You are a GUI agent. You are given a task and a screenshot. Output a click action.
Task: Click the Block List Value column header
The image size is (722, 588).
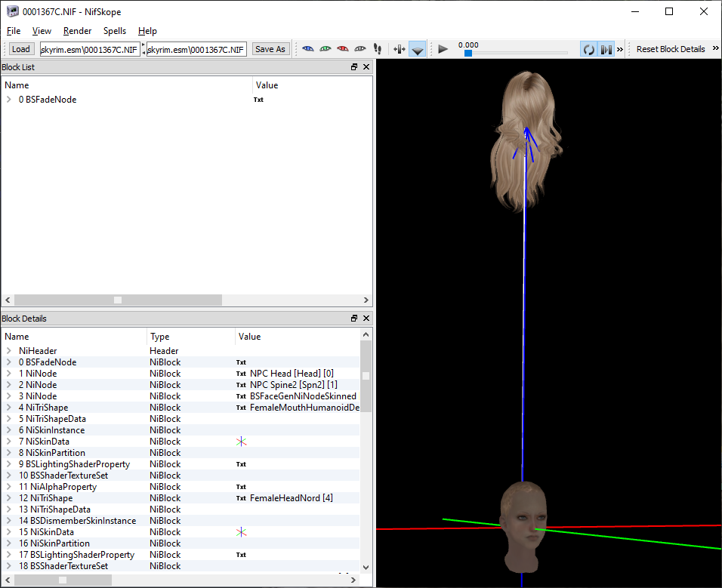click(x=312, y=85)
